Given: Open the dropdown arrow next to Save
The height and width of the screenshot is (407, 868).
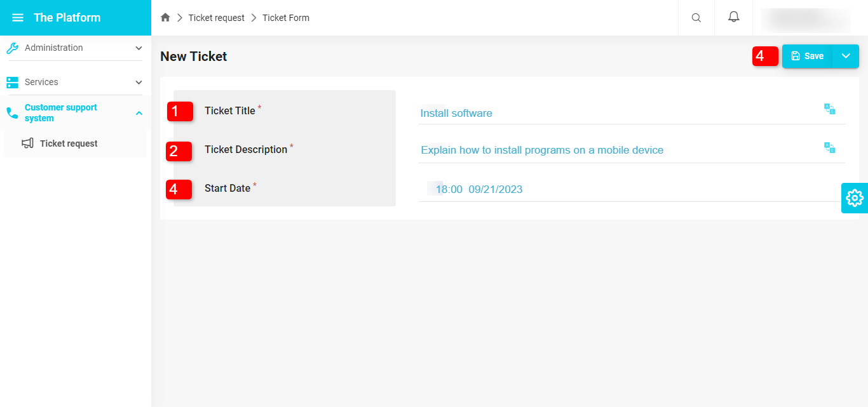Looking at the screenshot, I should pyautogui.click(x=846, y=56).
